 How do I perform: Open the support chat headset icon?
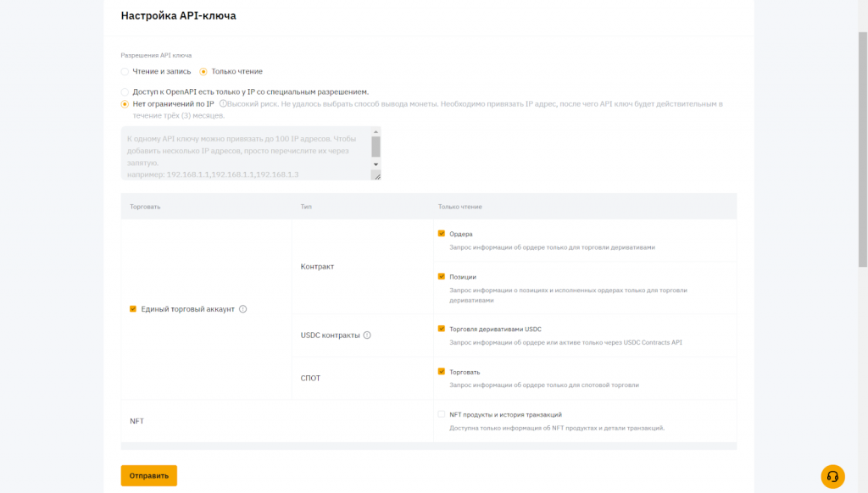coord(835,478)
